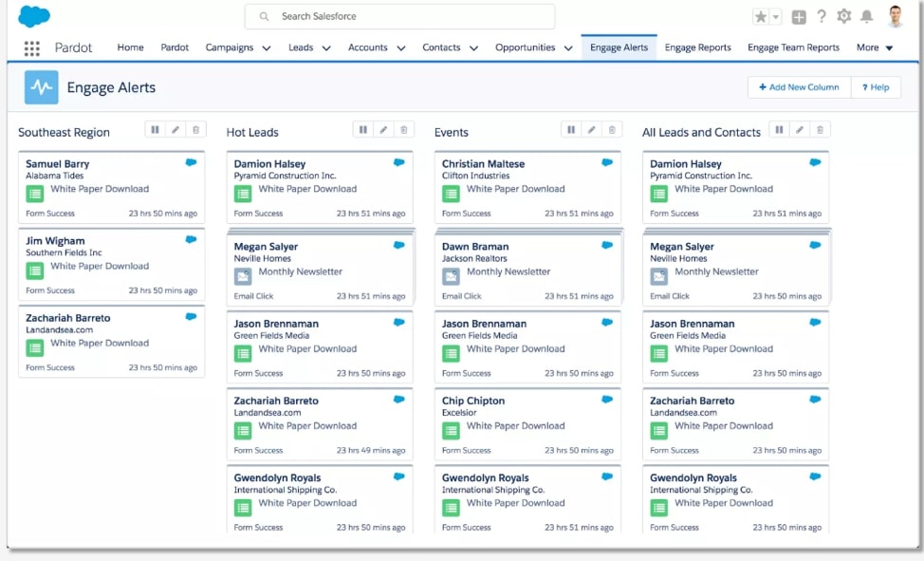Image resolution: width=924 pixels, height=561 pixels.
Task: Click the cloud icon on Dawn Braman card
Action: tap(607, 245)
